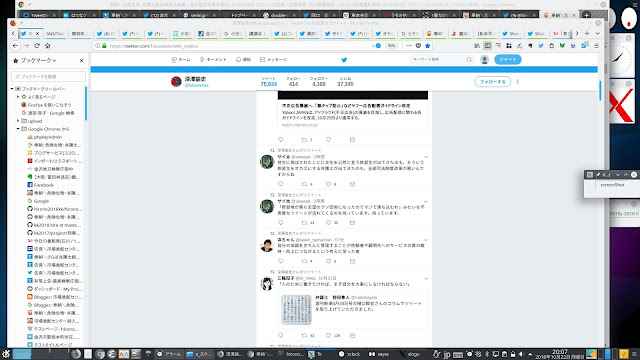Image resolution: width=640 pixels, height=360 pixels.
Task: Click the 'jp' input method tray indicator
Action: [447, 354]
